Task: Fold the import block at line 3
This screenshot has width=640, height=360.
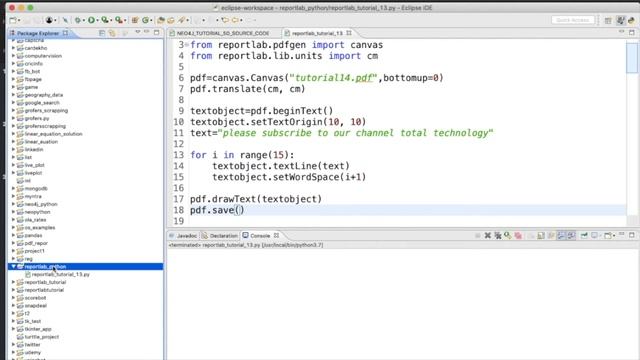Action: point(187,44)
